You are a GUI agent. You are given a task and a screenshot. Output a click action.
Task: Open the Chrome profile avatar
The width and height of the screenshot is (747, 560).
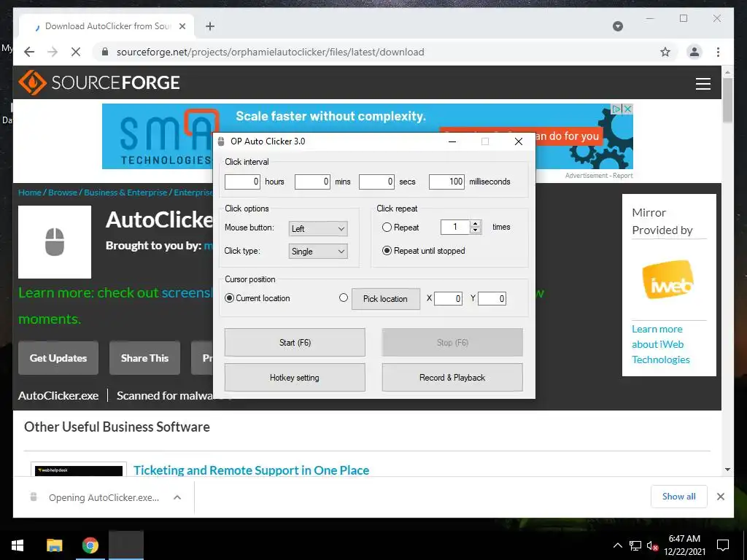[694, 52]
